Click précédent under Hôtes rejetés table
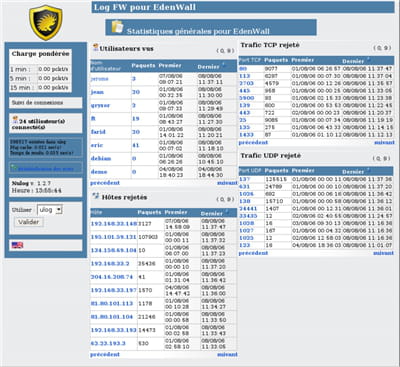 (x=105, y=354)
